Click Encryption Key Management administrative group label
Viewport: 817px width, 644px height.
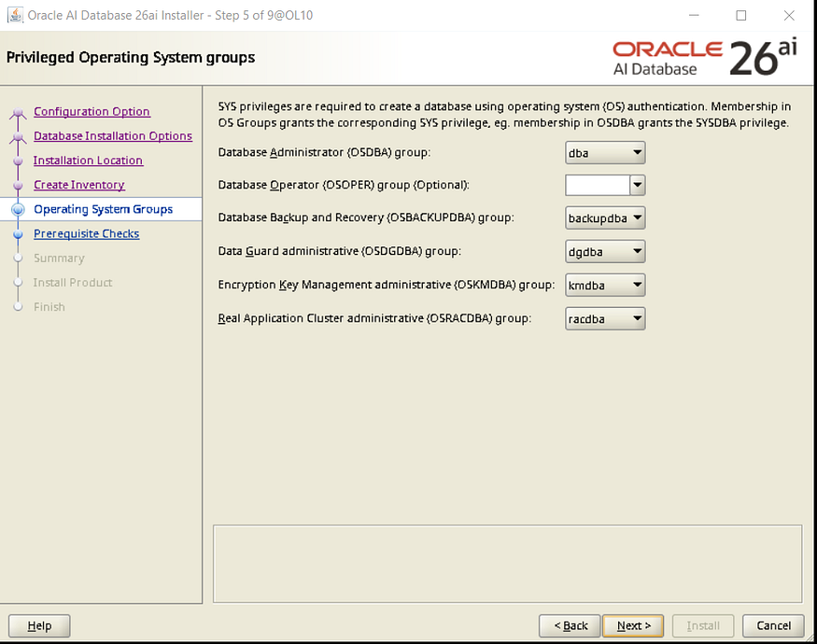point(387,285)
